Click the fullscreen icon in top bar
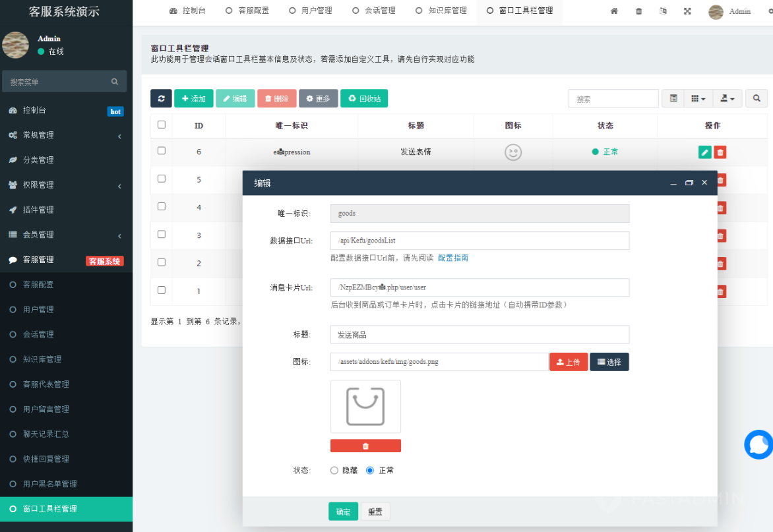 click(x=687, y=11)
